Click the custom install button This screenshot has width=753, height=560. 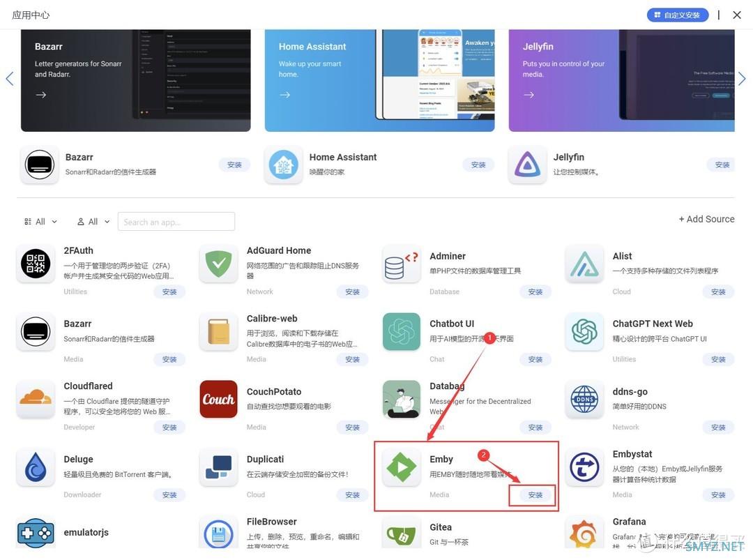(x=678, y=15)
